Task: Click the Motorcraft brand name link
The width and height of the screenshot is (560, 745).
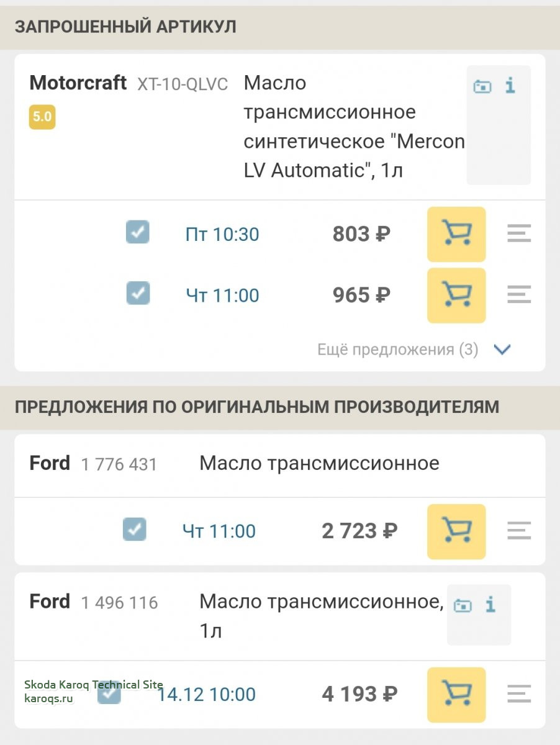Action: click(78, 83)
